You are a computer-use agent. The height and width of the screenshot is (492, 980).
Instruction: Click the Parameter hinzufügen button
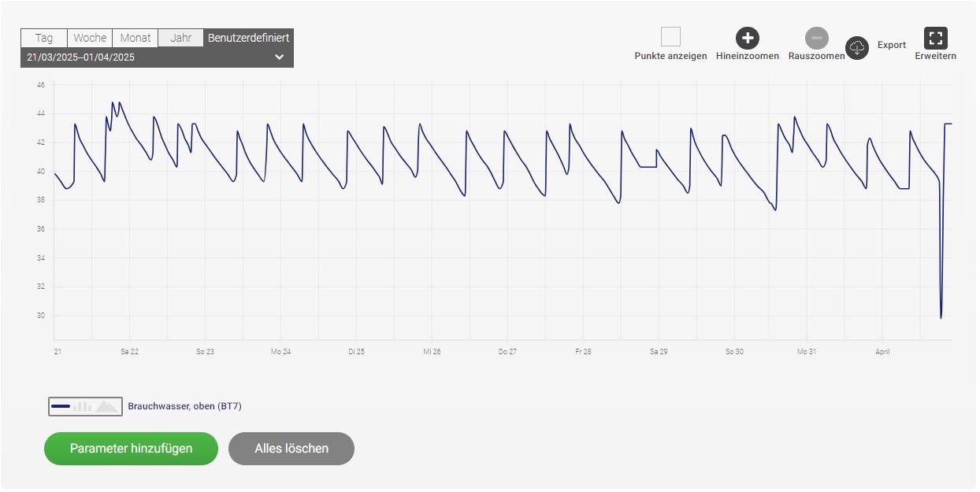[131, 449]
